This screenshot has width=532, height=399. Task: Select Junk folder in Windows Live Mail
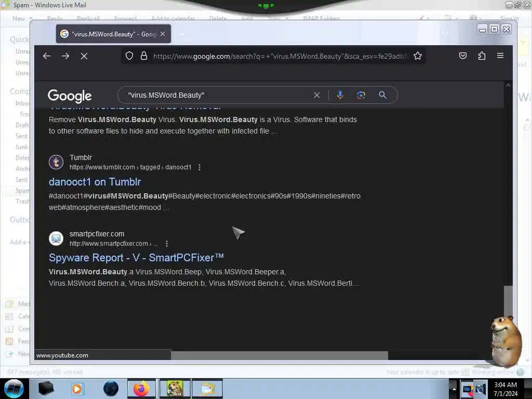22,147
